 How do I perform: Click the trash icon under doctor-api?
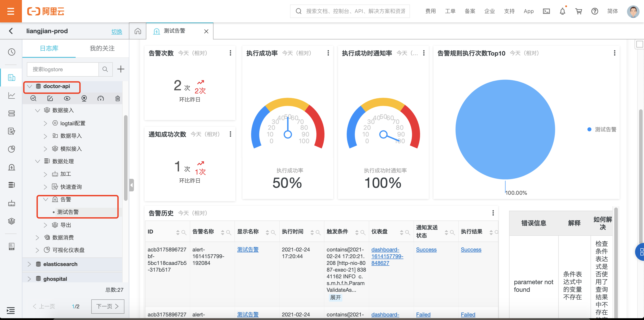pyautogui.click(x=117, y=98)
